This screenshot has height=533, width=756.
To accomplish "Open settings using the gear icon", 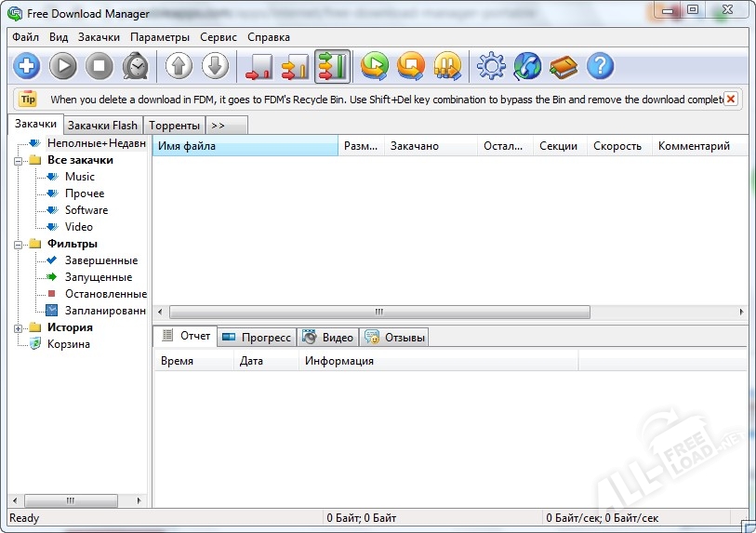I will click(x=490, y=66).
